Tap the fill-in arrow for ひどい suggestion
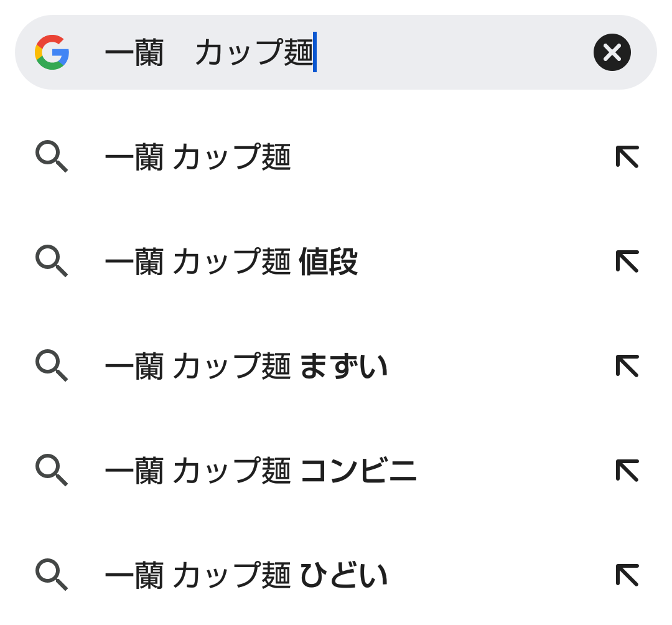This screenshot has height=625, width=672. pos(627,575)
